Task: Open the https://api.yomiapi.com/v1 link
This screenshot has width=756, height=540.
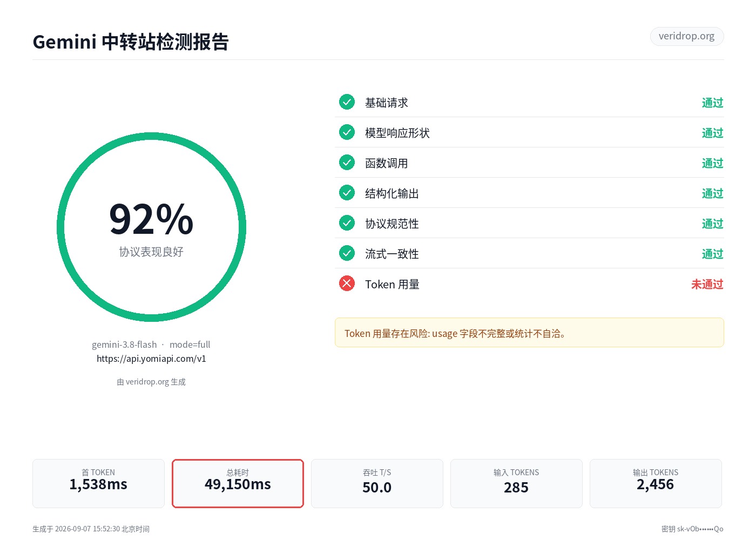Action: pyautogui.click(x=151, y=359)
